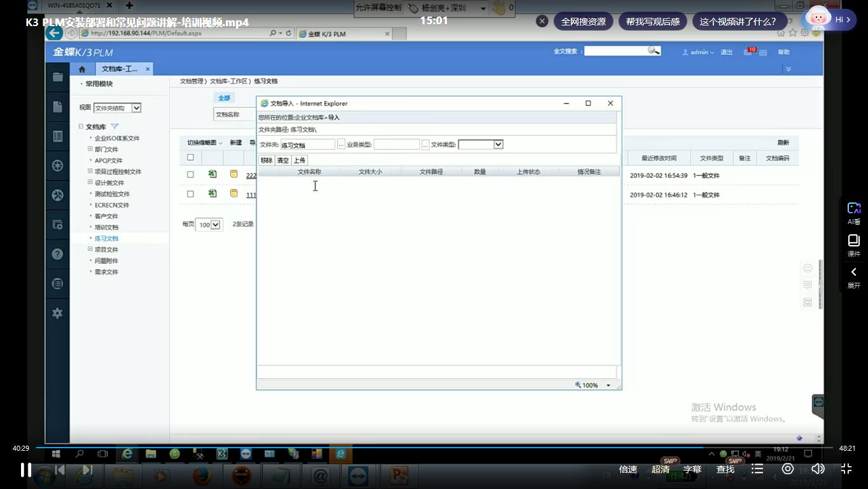Expand the 项目文件 tree node
Viewport: 868px width, 489px height.
(90, 249)
